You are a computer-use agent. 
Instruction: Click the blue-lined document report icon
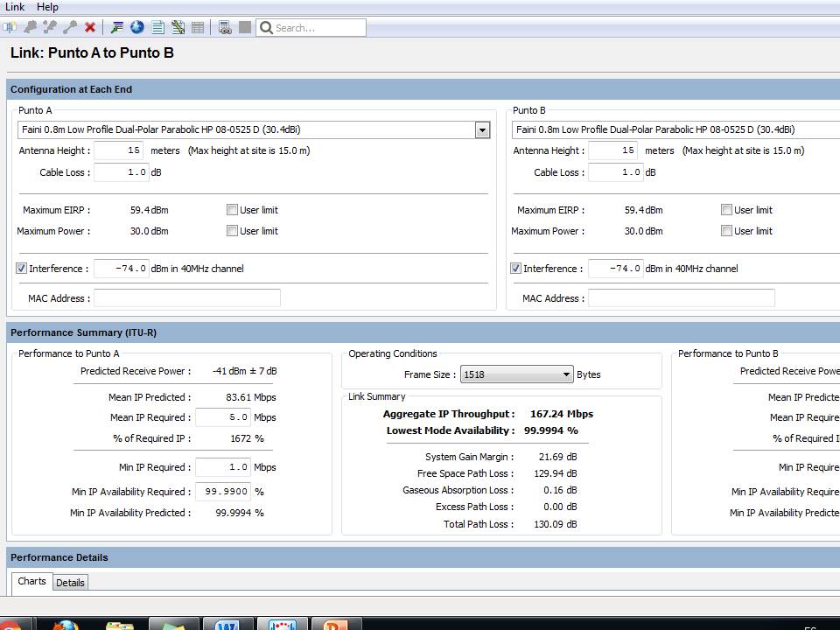click(x=158, y=27)
